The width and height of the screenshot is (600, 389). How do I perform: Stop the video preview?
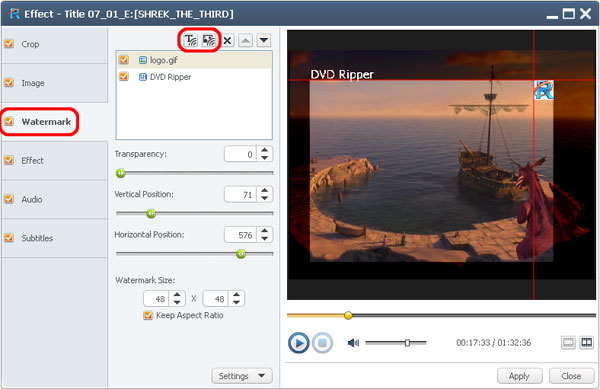(322, 343)
